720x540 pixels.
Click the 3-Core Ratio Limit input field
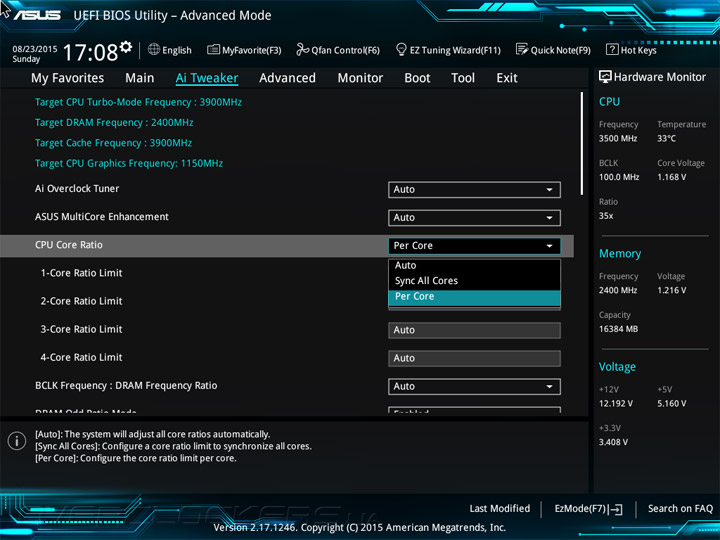point(474,330)
